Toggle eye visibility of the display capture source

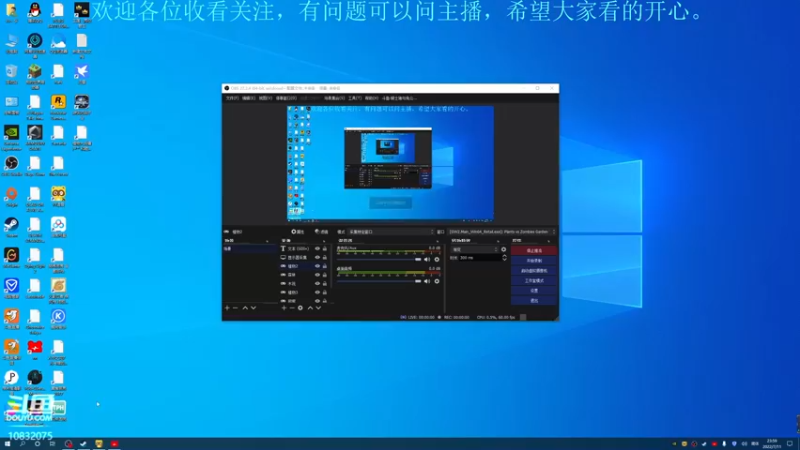pos(317,257)
